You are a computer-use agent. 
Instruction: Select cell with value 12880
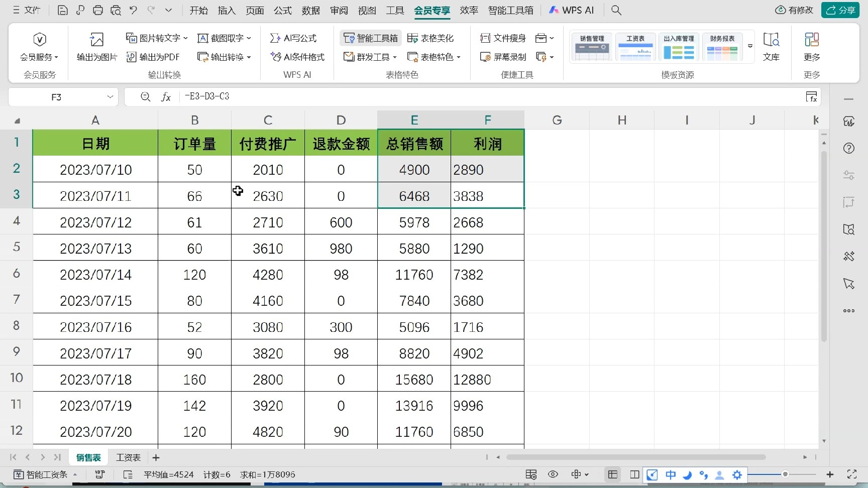(487, 380)
